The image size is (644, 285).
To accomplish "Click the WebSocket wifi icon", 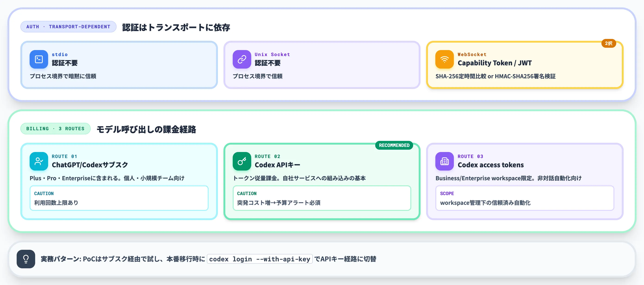I will (x=445, y=59).
